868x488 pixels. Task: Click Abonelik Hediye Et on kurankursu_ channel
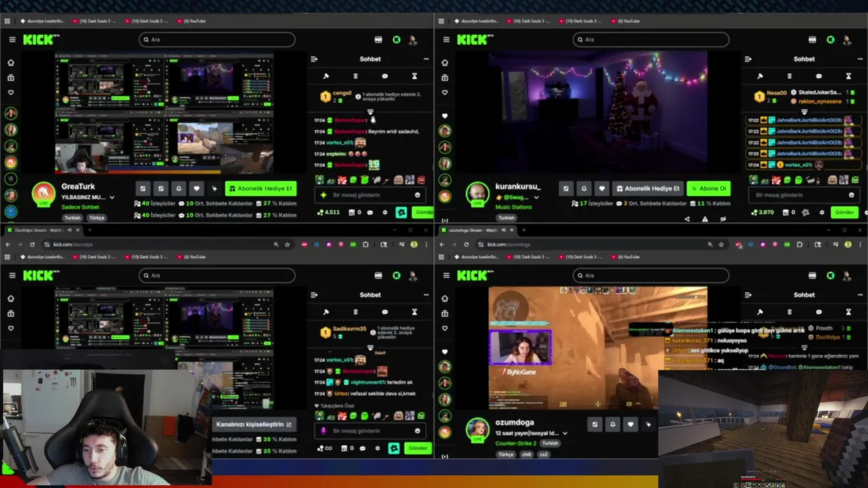click(x=648, y=188)
